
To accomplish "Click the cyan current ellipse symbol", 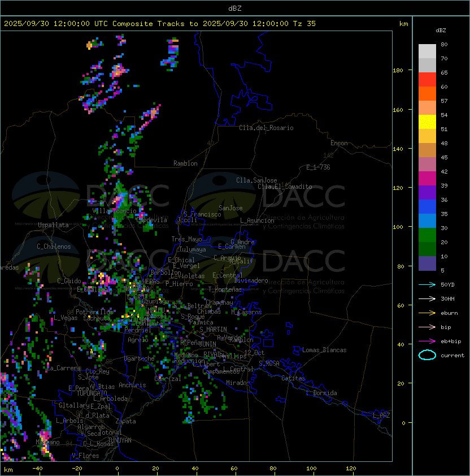I will click(427, 355).
